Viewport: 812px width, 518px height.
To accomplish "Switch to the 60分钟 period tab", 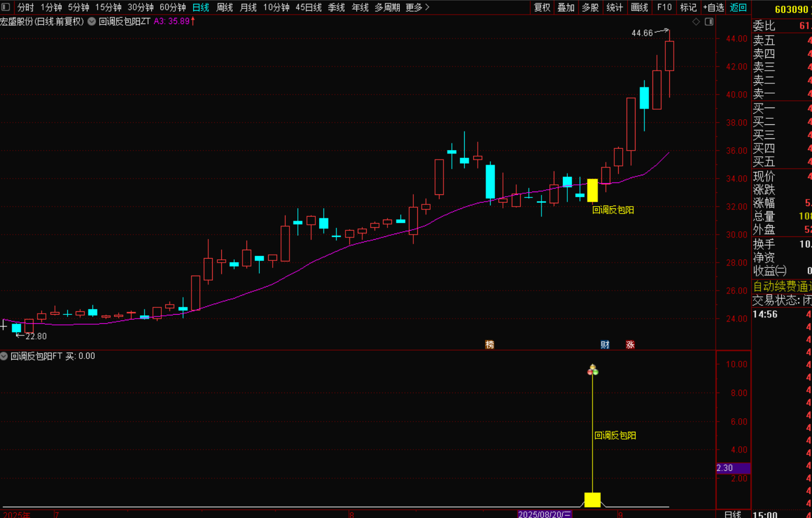I will click(172, 7).
